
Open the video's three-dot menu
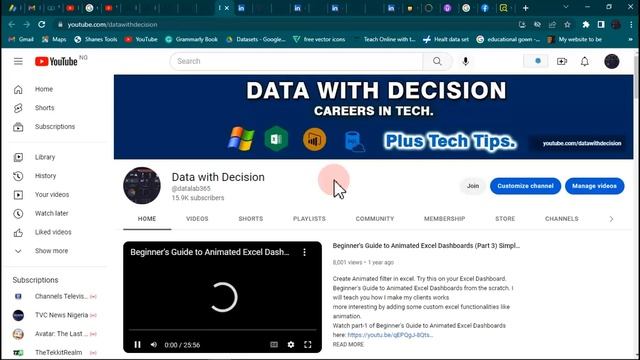[x=304, y=252]
